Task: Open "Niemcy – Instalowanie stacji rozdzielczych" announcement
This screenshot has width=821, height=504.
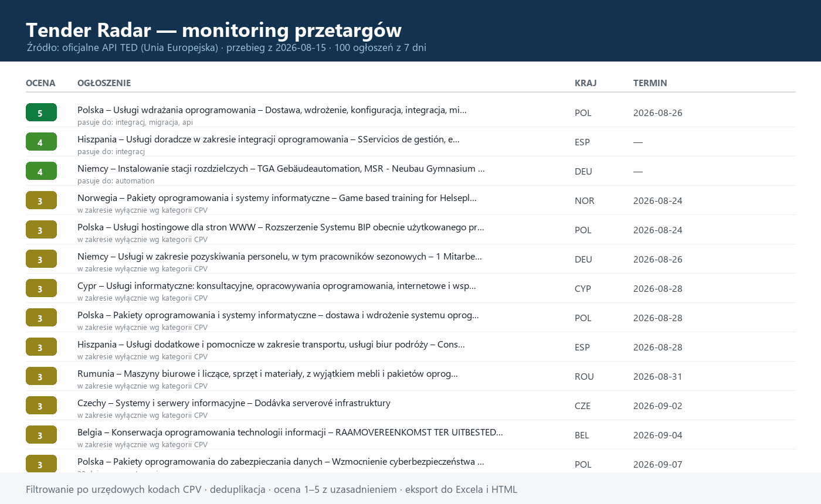Action: point(281,169)
